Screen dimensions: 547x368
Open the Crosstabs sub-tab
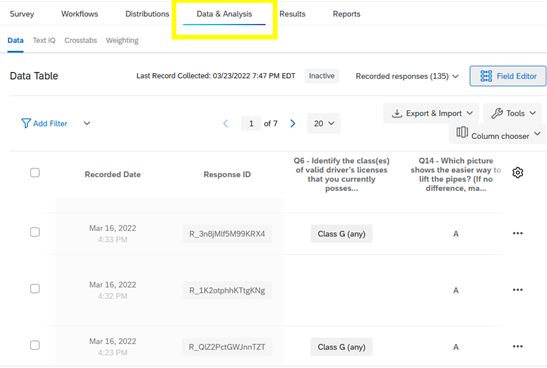point(81,40)
